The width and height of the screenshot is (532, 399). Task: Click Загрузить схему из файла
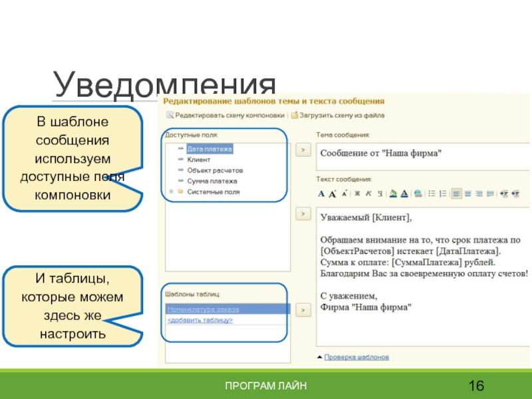(338, 115)
